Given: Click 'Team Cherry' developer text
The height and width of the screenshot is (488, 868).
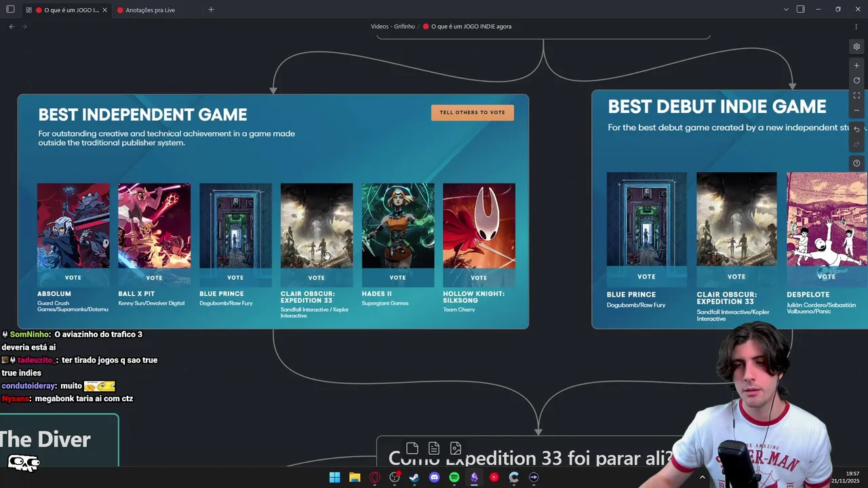Looking at the screenshot, I should point(459,310).
